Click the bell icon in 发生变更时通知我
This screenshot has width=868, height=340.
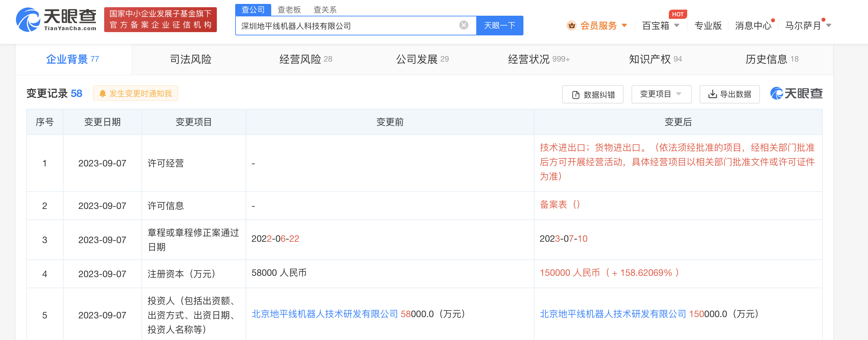click(x=103, y=94)
